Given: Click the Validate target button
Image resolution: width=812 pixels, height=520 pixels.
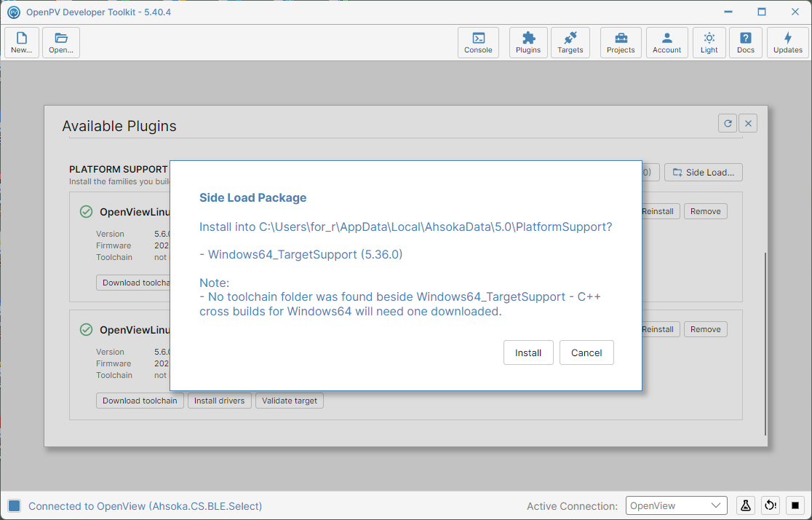Looking at the screenshot, I should [x=290, y=401].
